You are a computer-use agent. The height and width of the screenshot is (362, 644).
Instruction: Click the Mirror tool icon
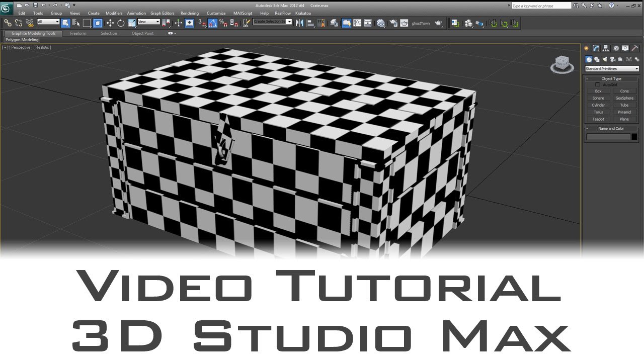point(300,23)
